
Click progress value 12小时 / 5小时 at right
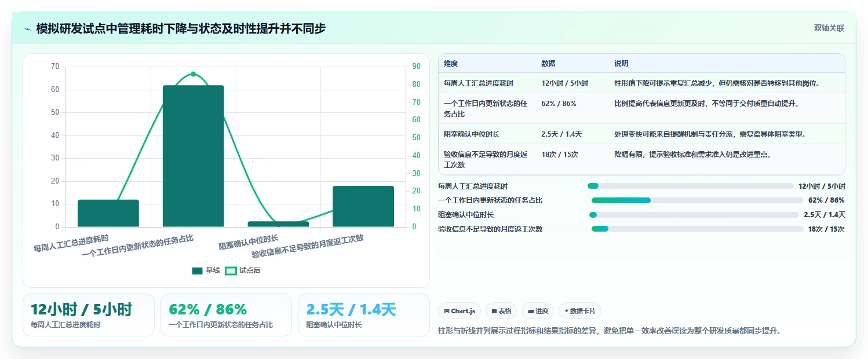pyautogui.click(x=822, y=186)
